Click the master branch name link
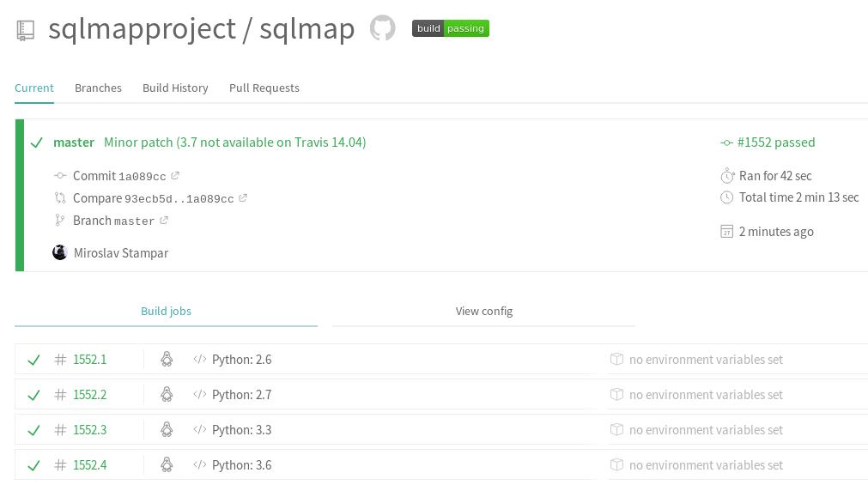The width and height of the screenshot is (868, 485). 74,142
